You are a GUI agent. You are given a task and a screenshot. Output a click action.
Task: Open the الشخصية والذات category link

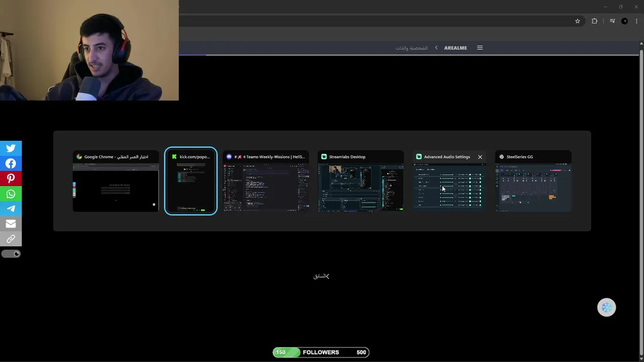point(412,48)
